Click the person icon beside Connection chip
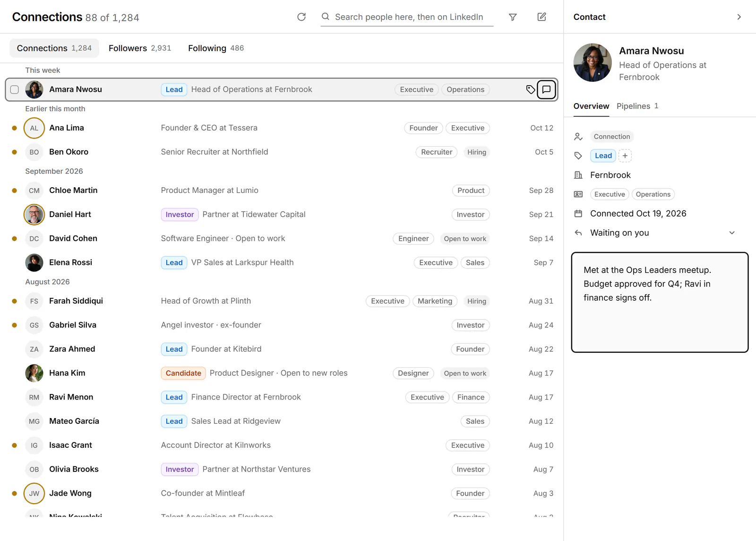756x541 pixels. pos(578,137)
